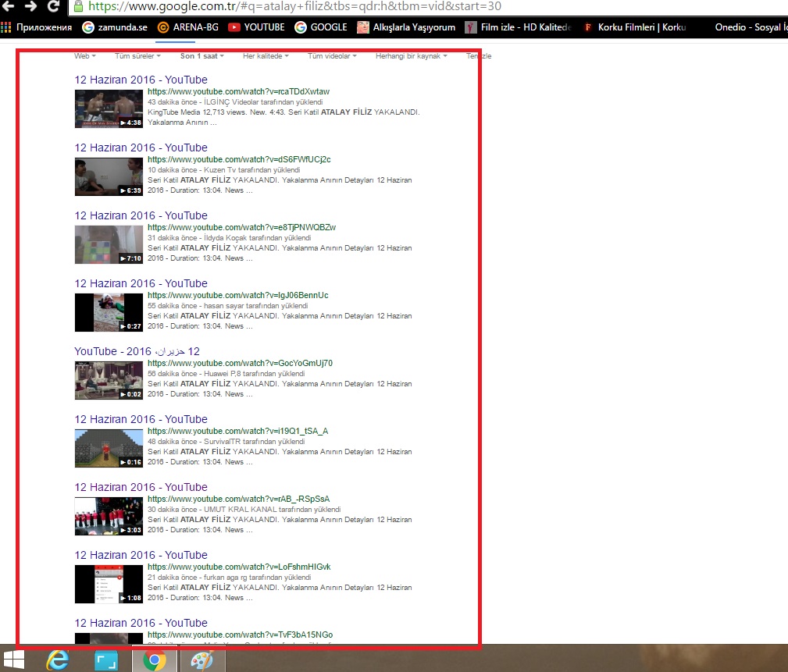Click the text '43 dakika önce - İLGİNÇ Videolar tarafından yüklendi'
This screenshot has height=672, width=788.
tap(235, 102)
